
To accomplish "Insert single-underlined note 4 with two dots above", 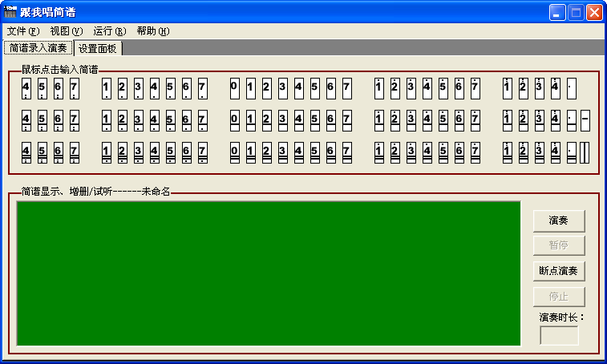I will pos(555,121).
